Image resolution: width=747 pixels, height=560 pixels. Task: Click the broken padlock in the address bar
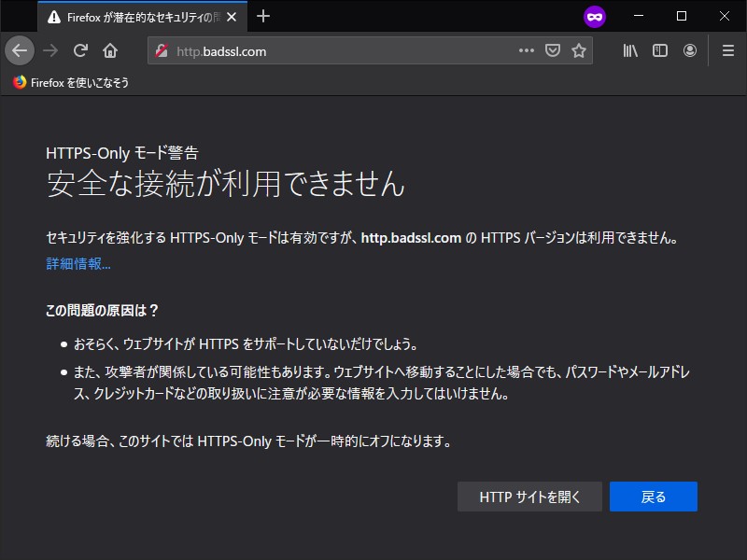(161, 51)
